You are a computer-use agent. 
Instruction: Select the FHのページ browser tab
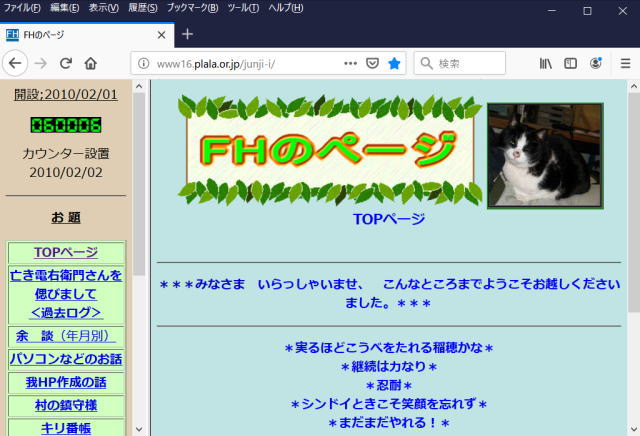point(87,35)
